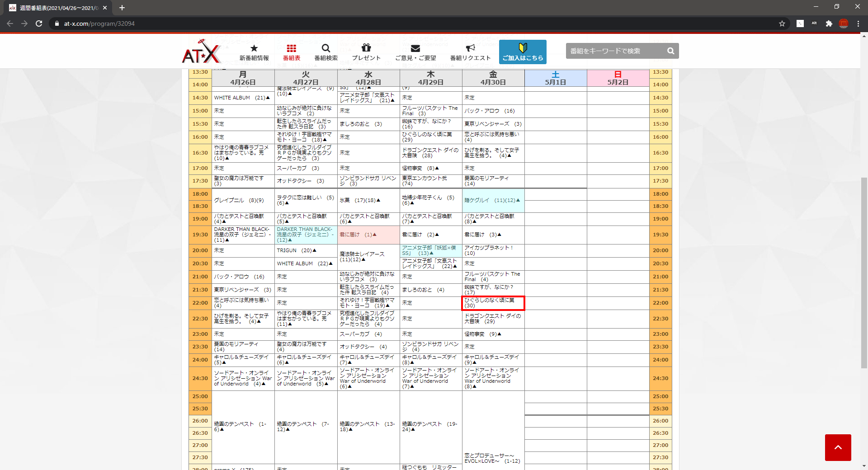Viewport: 868px width, 470px height.
Task: Open the プレゼント gift icon
Action: pos(366,47)
